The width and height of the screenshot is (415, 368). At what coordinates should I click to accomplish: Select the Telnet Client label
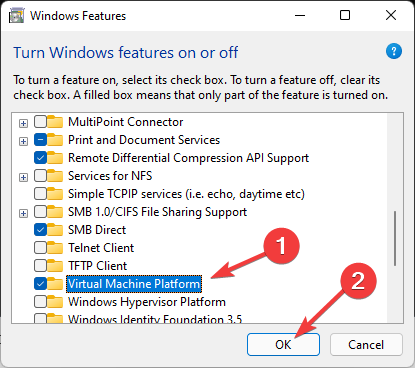(101, 248)
